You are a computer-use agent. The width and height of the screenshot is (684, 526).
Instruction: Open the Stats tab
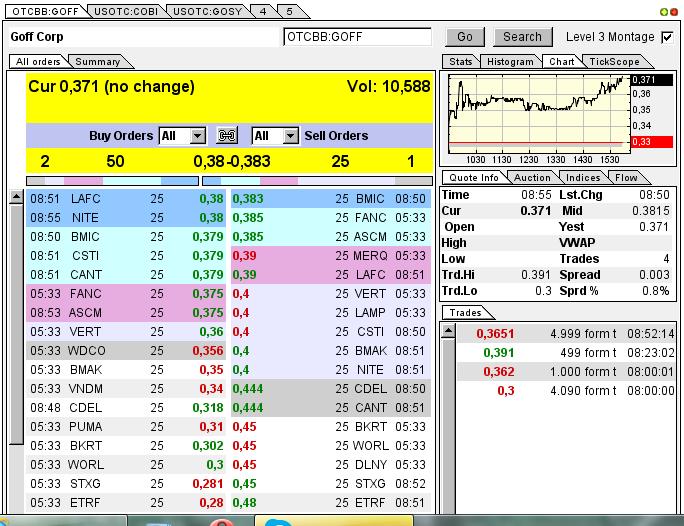click(461, 61)
